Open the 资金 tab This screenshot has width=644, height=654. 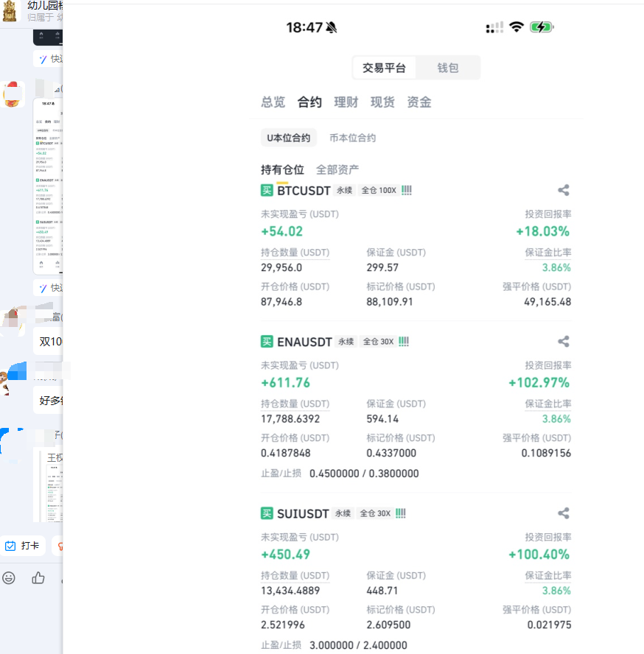pyautogui.click(x=419, y=102)
